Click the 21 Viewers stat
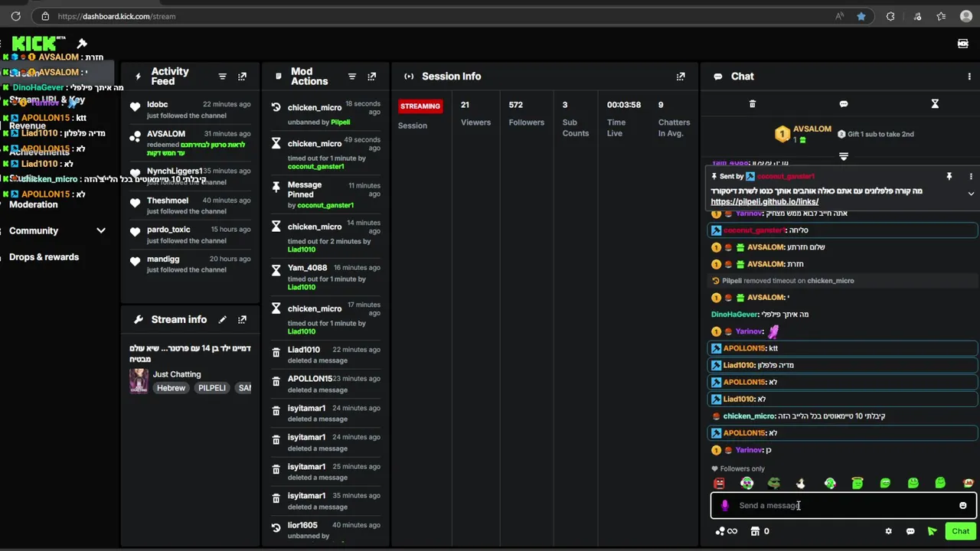Image resolution: width=980 pixels, height=551 pixels. pyautogui.click(x=475, y=113)
